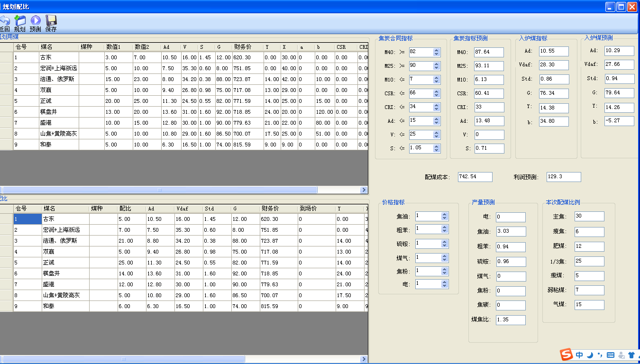The image size is (640, 364).
Task: Increase the 焦油 price index spinner
Action: (x=444, y=214)
